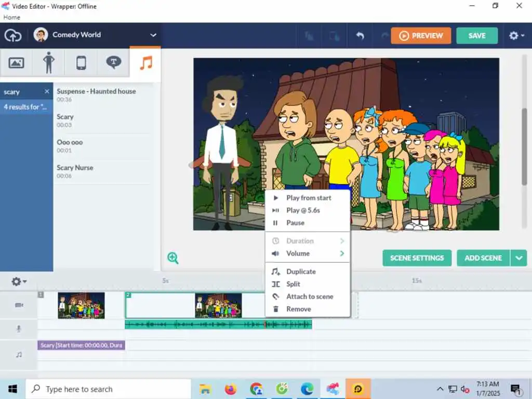Click the Wrapper Offline taskbar icon
Viewport: 532px width, 399px height.
(332, 389)
